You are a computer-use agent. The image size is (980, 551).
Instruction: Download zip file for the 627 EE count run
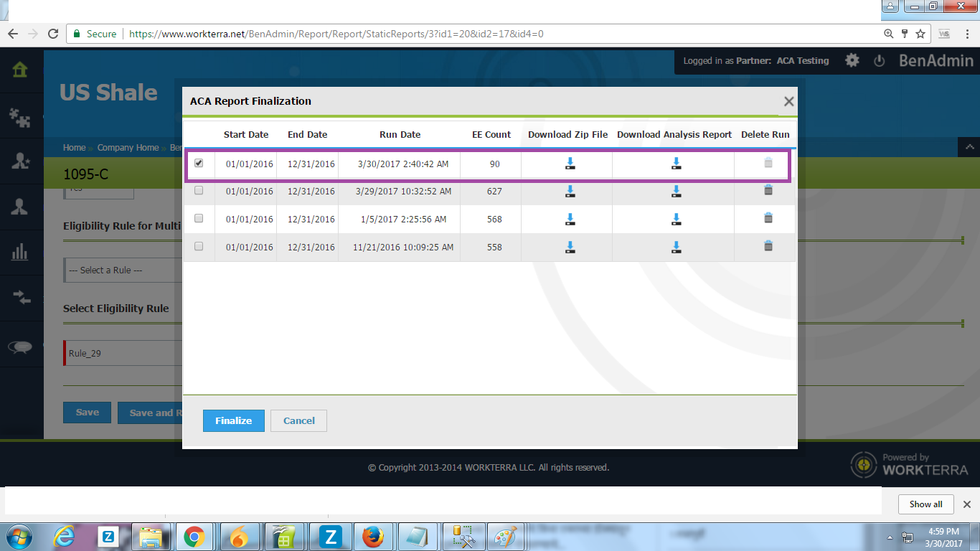click(x=570, y=192)
